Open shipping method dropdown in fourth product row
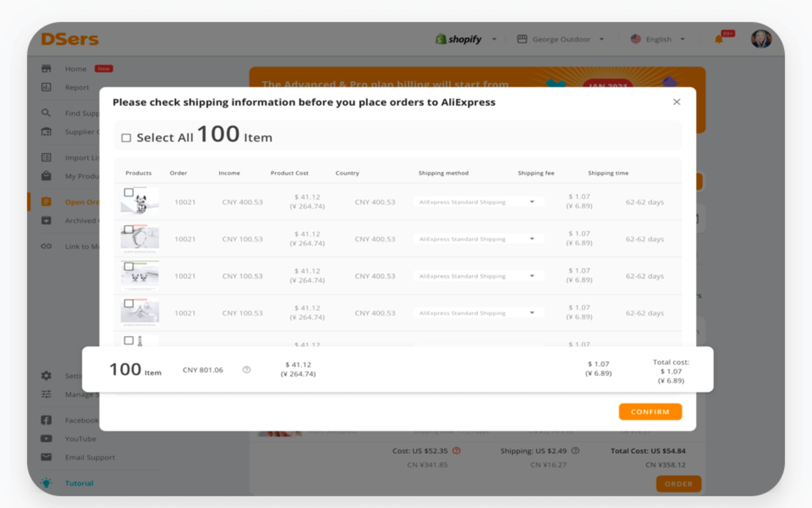 [x=478, y=313]
